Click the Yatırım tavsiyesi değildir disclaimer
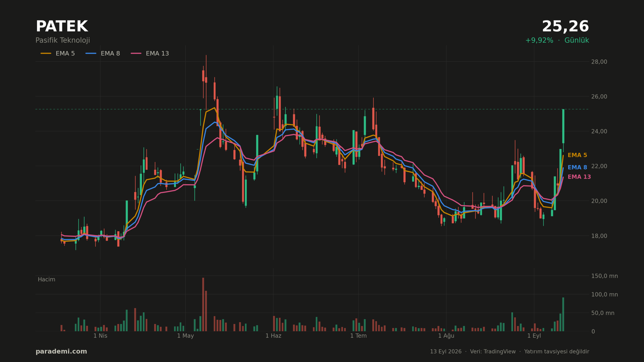The height and width of the screenshot is (362, 644). [x=557, y=352]
